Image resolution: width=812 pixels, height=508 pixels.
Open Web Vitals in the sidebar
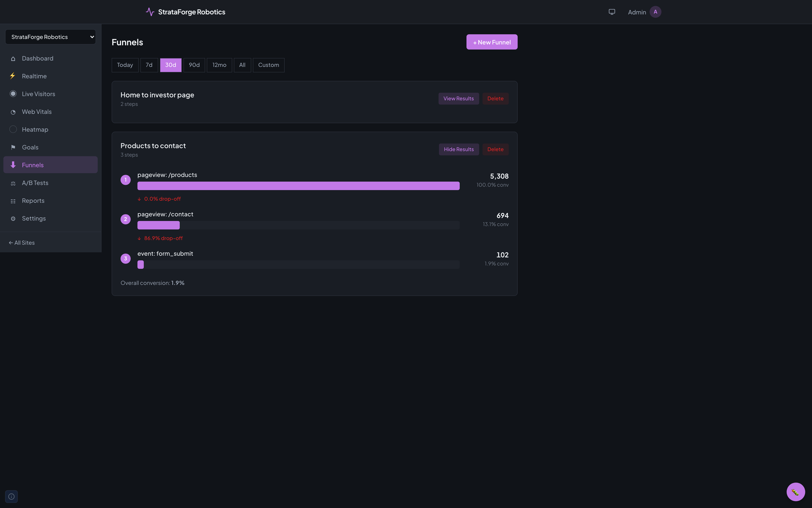point(50,112)
